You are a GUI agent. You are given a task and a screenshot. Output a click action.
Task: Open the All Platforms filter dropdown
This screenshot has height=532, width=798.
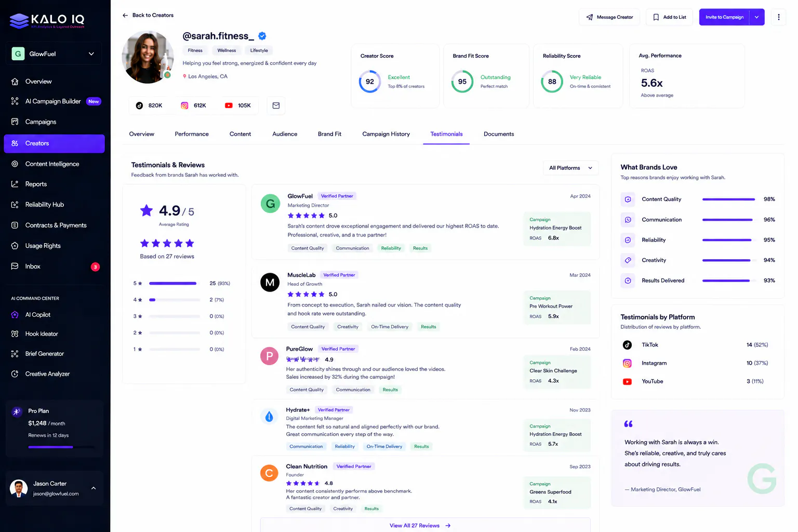tap(570, 168)
